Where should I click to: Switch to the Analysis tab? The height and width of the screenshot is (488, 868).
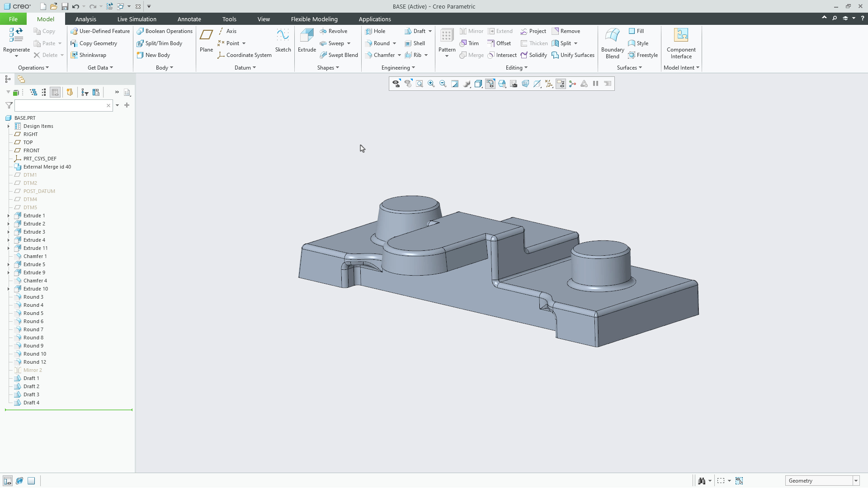[85, 19]
